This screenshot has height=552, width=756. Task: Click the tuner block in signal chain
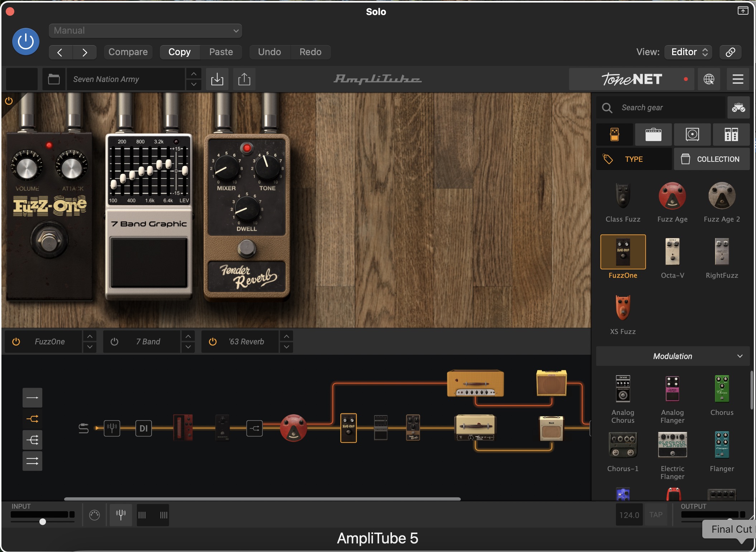(x=112, y=428)
